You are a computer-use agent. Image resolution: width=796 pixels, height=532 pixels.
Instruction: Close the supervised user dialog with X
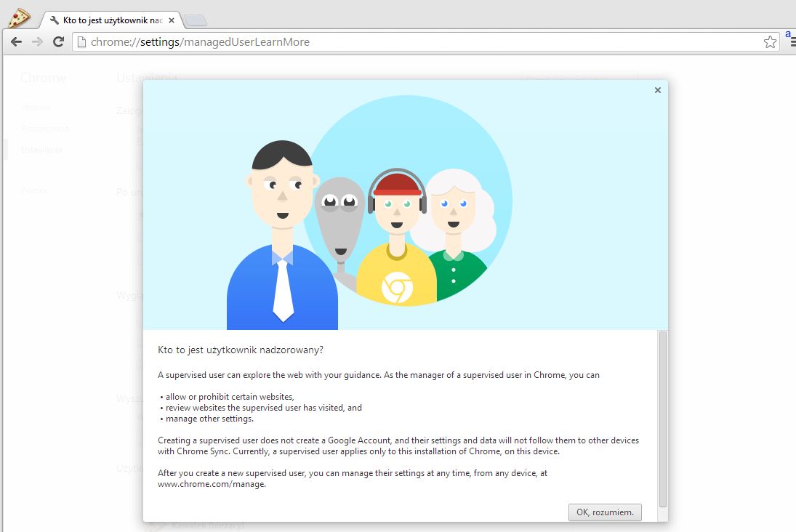pyautogui.click(x=657, y=90)
